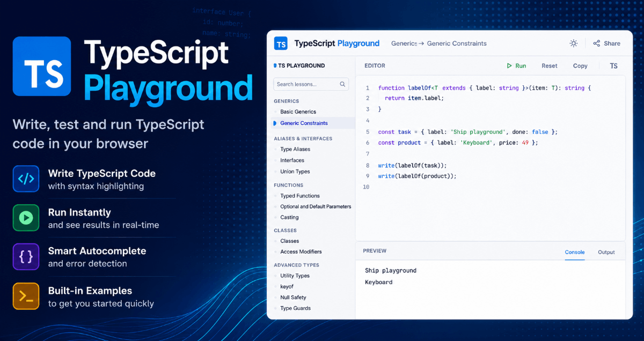Select the Generic Constraints lesson

[x=304, y=123]
